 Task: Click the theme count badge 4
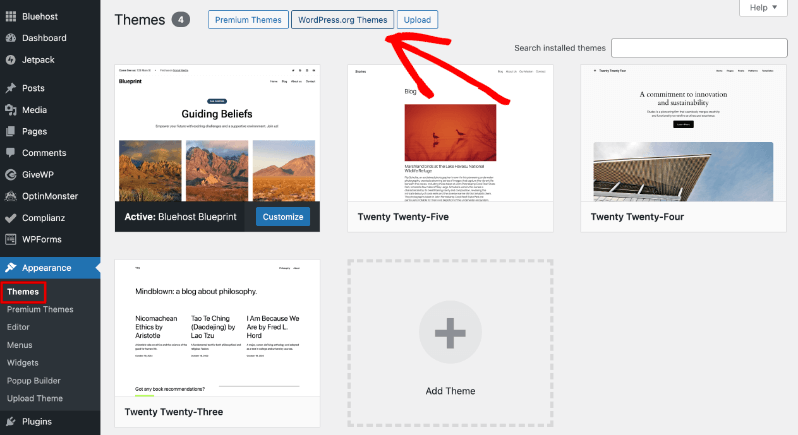[181, 20]
